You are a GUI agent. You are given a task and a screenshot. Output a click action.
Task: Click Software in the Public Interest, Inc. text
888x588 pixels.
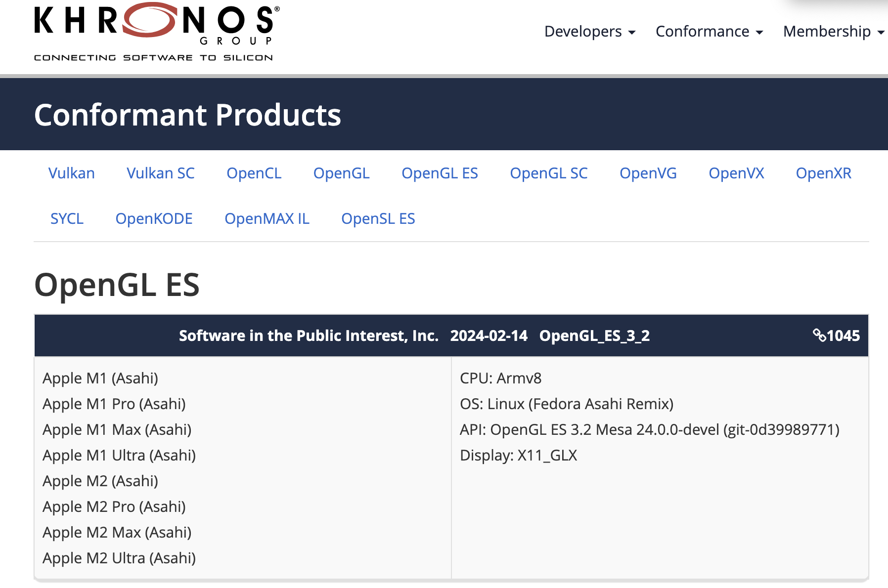click(309, 336)
